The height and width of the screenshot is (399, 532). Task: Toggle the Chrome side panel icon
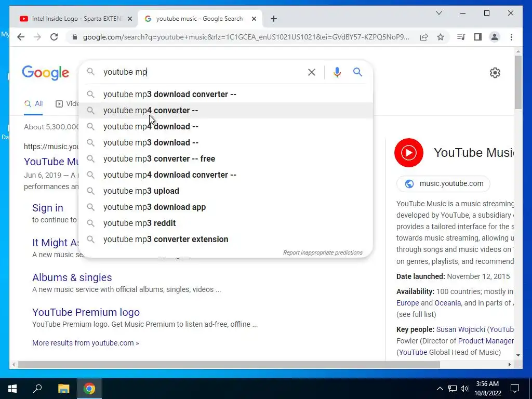478,37
